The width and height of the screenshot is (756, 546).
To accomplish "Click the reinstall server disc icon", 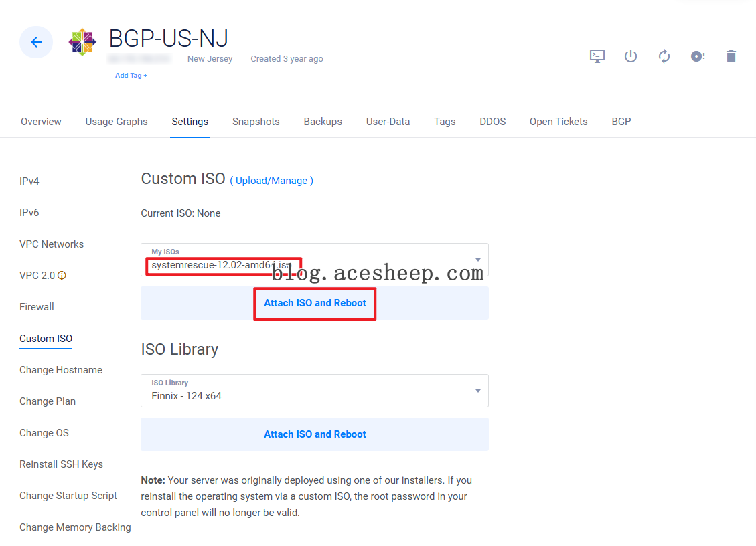I will pyautogui.click(x=698, y=56).
